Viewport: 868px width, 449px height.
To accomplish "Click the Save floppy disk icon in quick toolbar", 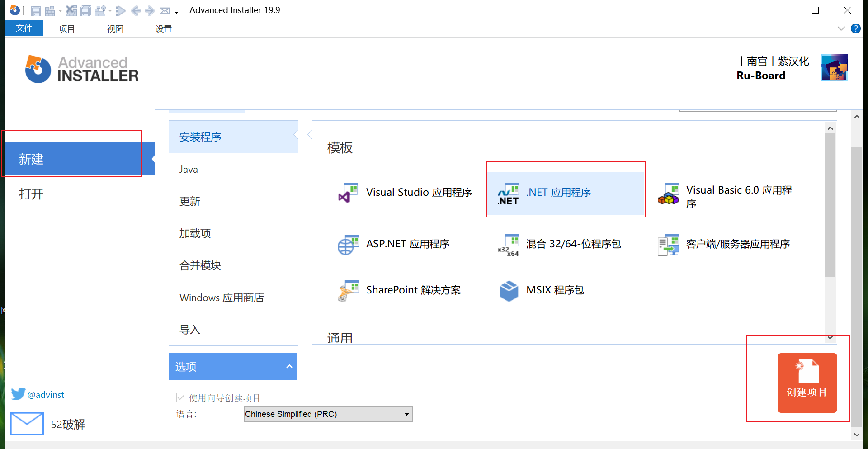I will [36, 11].
